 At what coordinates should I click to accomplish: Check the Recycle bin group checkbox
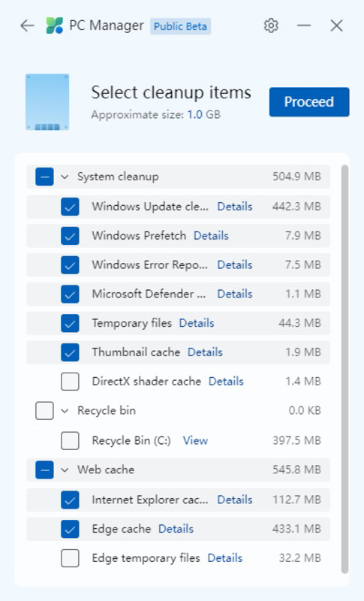[x=44, y=410]
